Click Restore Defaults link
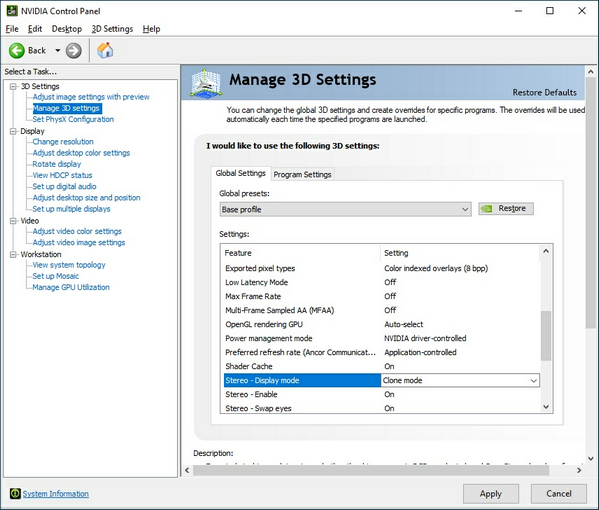599x510 pixels. coord(544,92)
